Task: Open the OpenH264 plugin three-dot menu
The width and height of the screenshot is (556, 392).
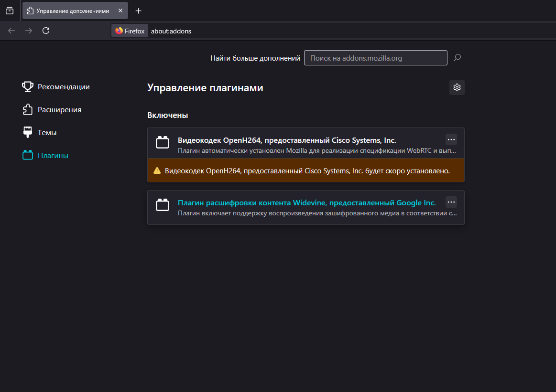Action: [451, 139]
